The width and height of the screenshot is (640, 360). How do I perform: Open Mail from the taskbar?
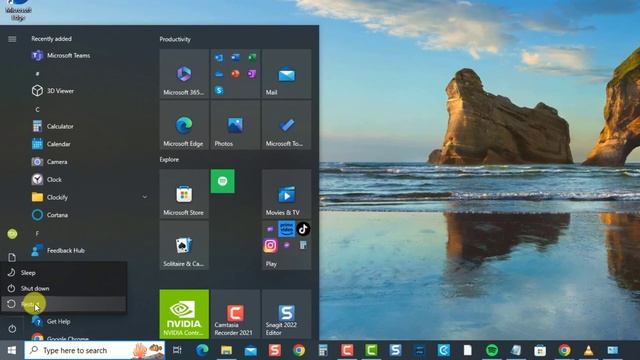[251, 350]
